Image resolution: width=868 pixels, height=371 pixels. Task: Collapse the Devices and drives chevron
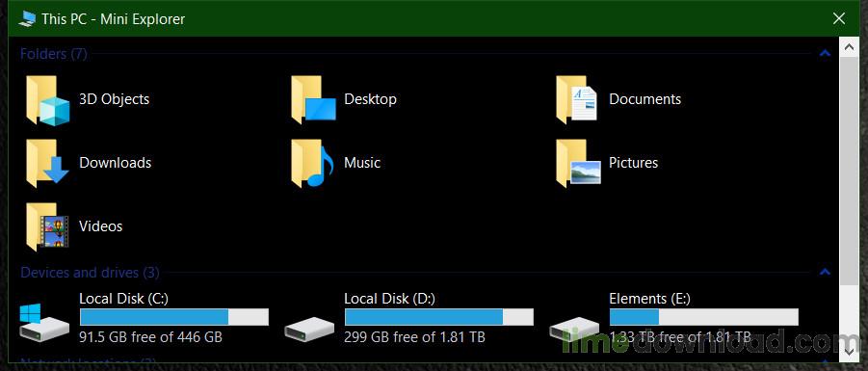(x=825, y=272)
